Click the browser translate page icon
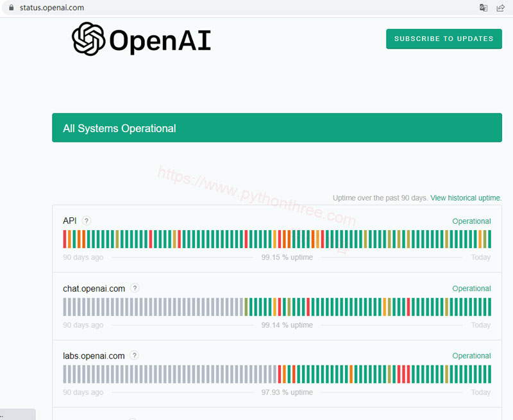The height and width of the screenshot is (420, 513). [484, 8]
